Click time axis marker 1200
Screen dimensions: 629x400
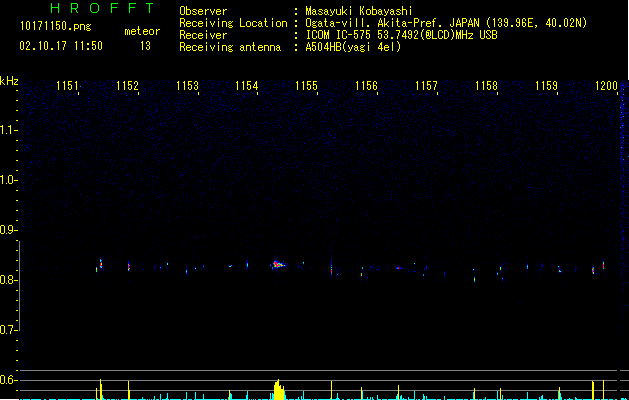coord(606,86)
